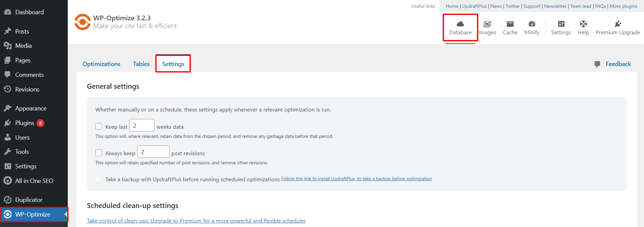Click the weeks data number field
Image resolution: width=644 pixels, height=227 pixels.
click(142, 125)
